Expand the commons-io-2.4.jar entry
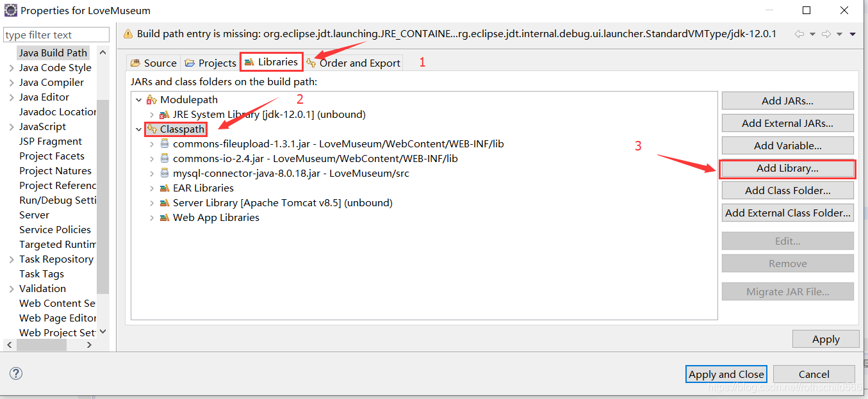Viewport: 868px width, 399px height. coord(152,159)
